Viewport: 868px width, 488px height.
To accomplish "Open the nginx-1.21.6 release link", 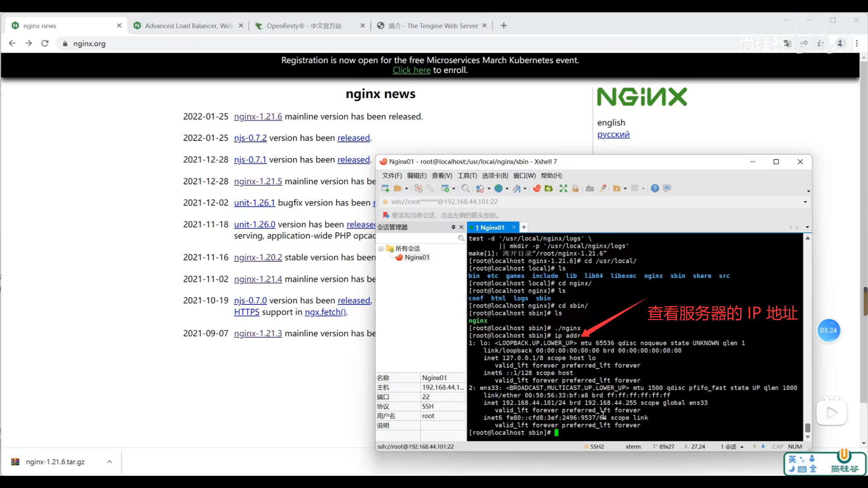I will [x=258, y=117].
